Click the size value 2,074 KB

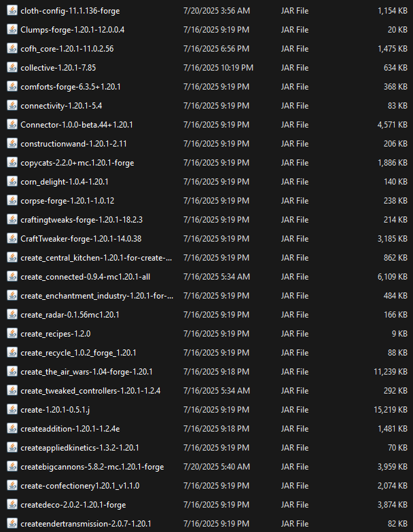click(393, 486)
